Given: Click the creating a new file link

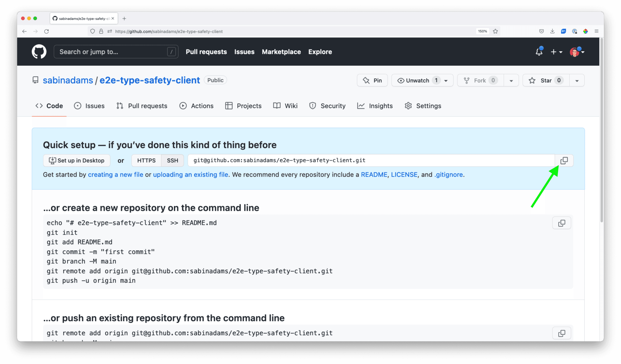Looking at the screenshot, I should tap(115, 174).
